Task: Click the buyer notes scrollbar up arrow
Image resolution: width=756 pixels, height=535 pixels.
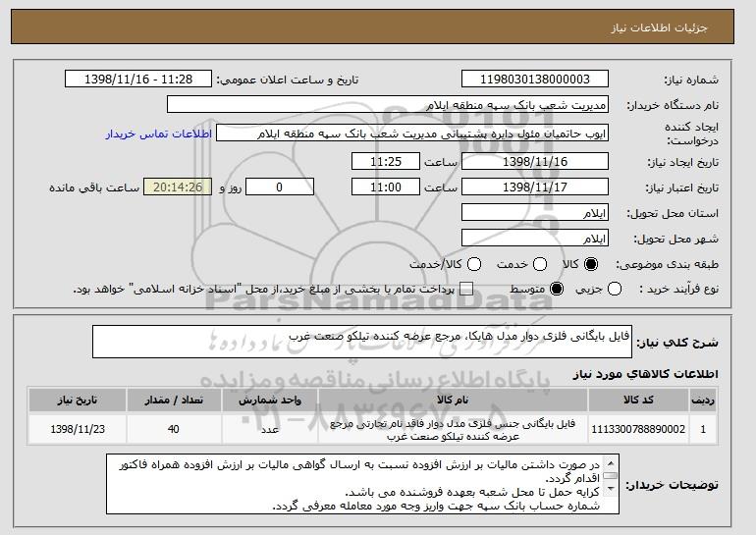Action: pyautogui.click(x=611, y=463)
